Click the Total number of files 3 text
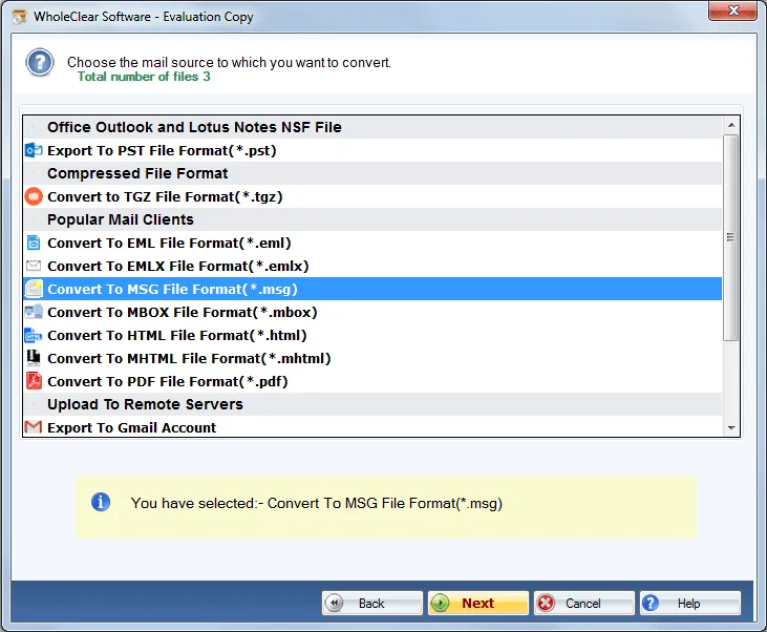The height and width of the screenshot is (632, 767). [144, 76]
